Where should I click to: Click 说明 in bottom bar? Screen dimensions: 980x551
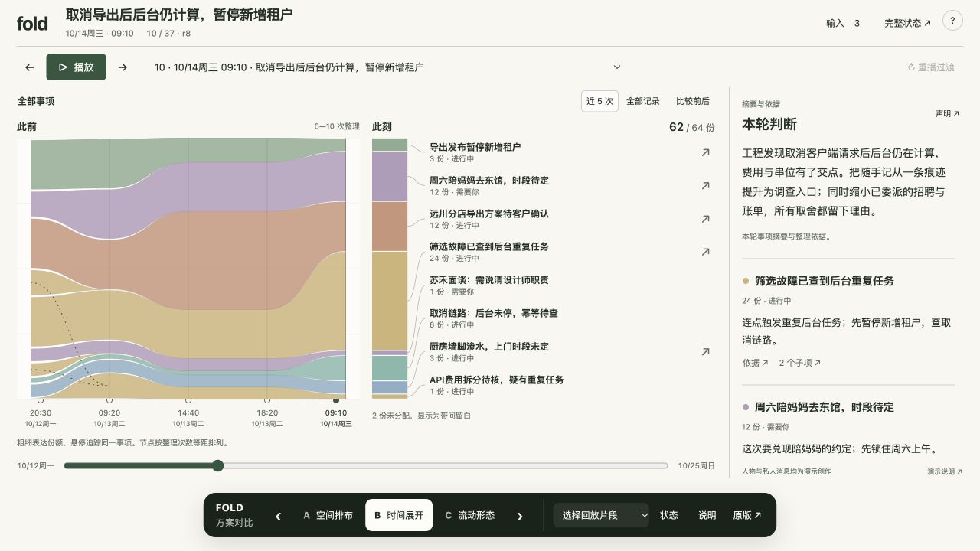click(x=707, y=515)
